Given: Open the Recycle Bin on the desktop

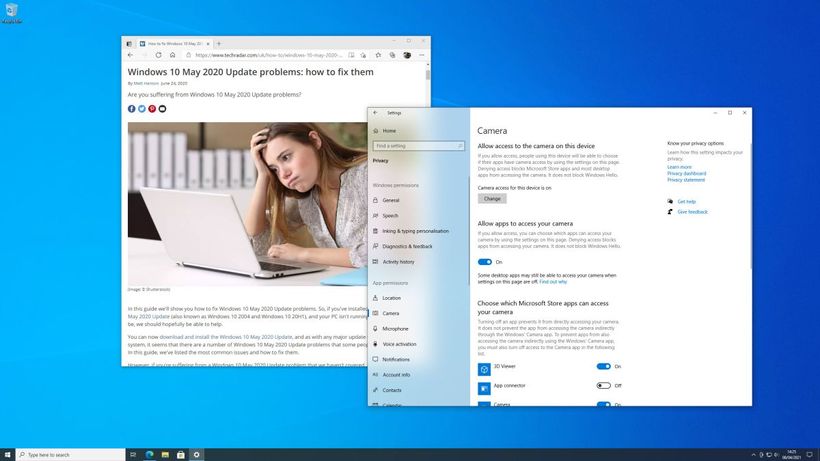Looking at the screenshot, I should tap(11, 13).
